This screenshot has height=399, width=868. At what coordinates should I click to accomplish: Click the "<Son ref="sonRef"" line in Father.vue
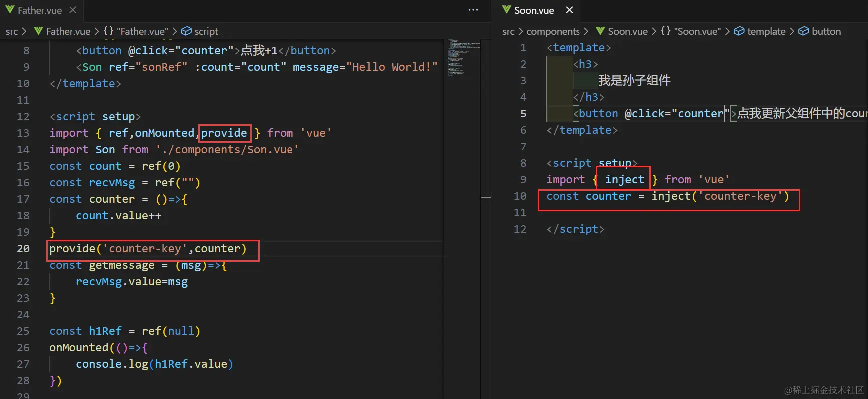tap(257, 67)
